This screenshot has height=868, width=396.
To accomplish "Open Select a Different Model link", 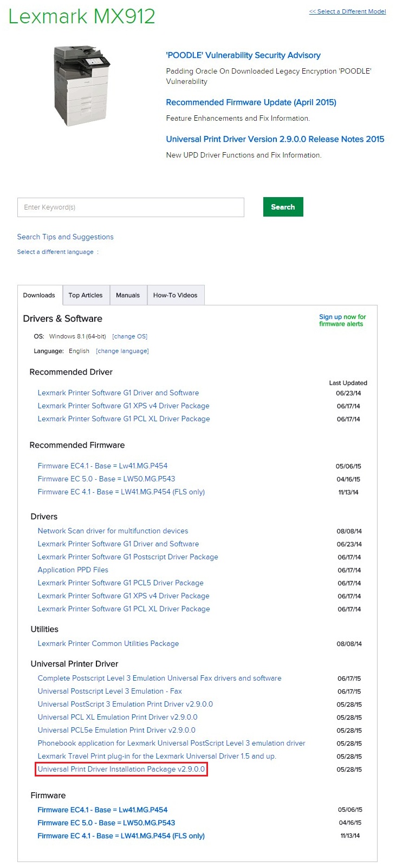I will [x=347, y=11].
